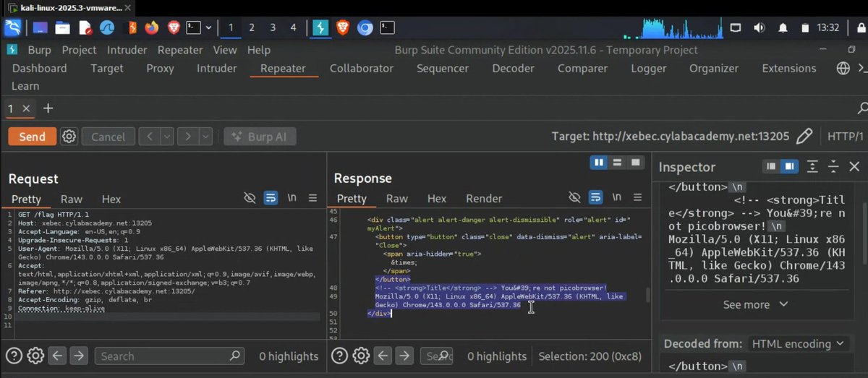Screen dimensions: 868x378
Task: Click the volume speaker icon
Action: (759, 27)
